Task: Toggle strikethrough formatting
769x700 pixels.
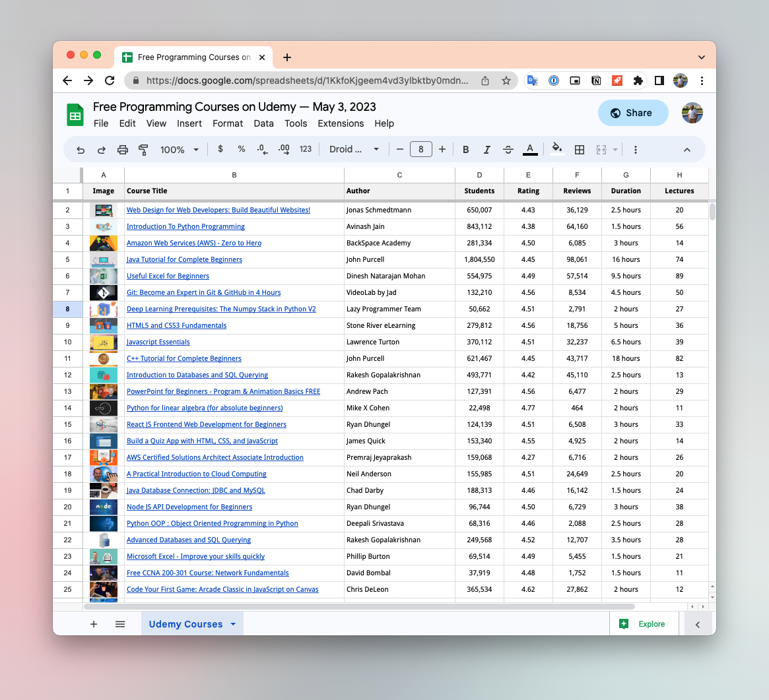Action: pyautogui.click(x=508, y=150)
